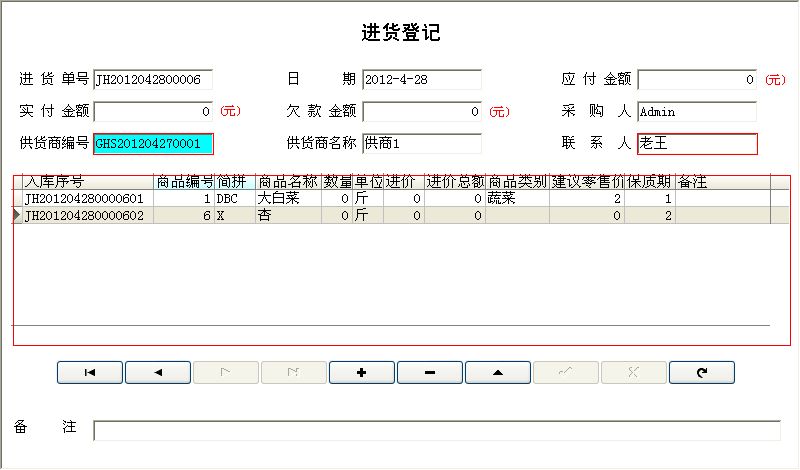Click the 供货商名称 field

pos(421,144)
